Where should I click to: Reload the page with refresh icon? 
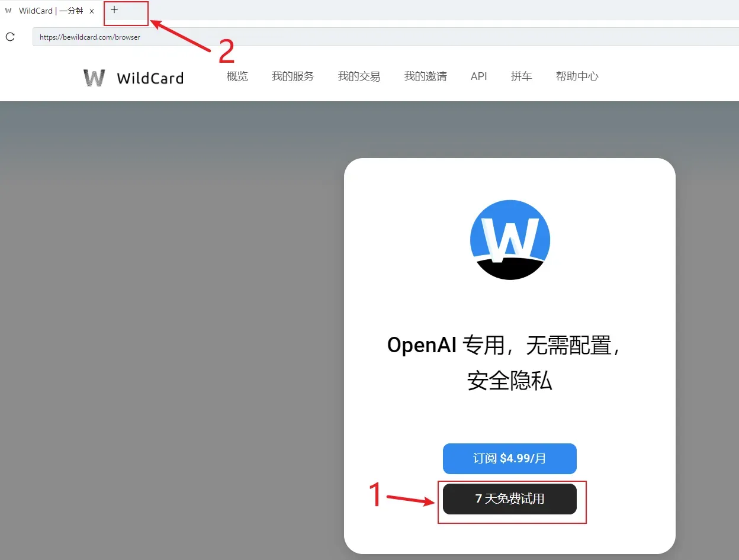tap(10, 37)
